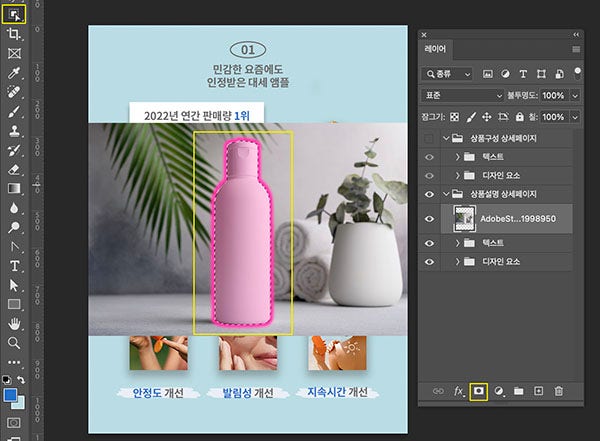Select the Path Selection tool
This screenshot has height=441, width=600.
[x=14, y=285]
